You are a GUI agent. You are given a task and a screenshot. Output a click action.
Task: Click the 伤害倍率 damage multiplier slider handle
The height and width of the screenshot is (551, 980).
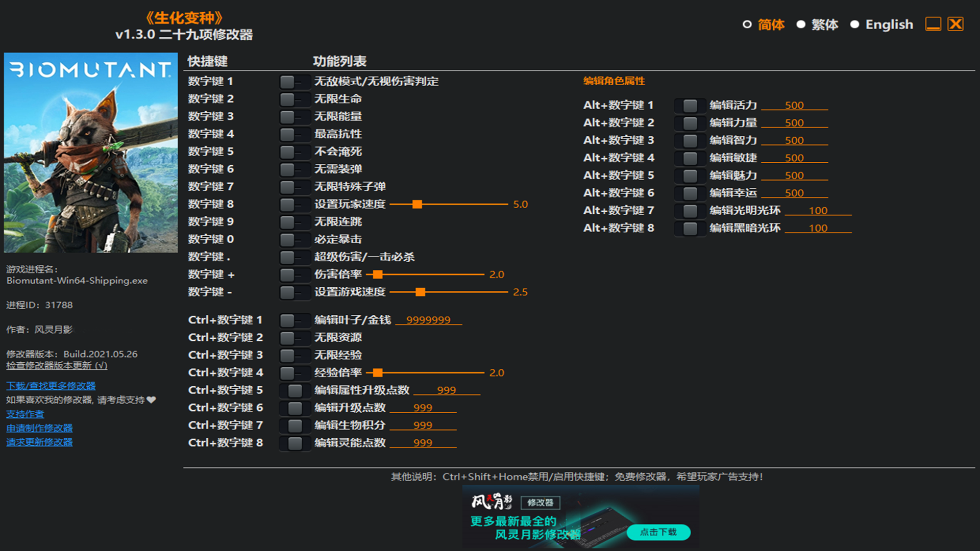click(x=378, y=275)
